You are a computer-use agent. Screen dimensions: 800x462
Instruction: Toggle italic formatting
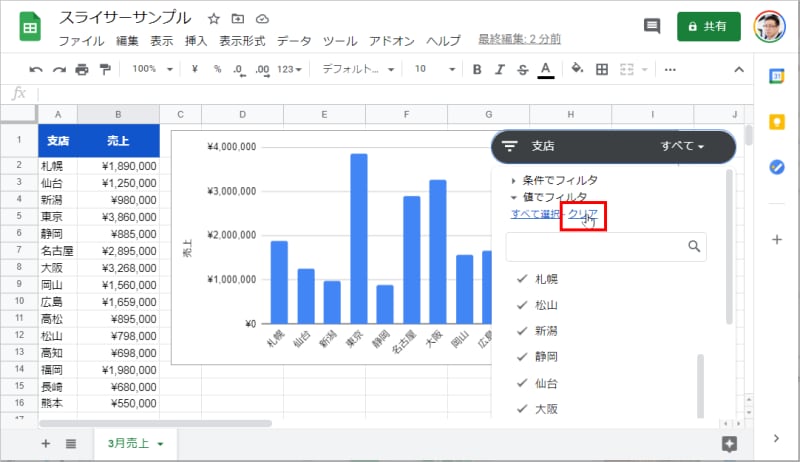pos(500,69)
